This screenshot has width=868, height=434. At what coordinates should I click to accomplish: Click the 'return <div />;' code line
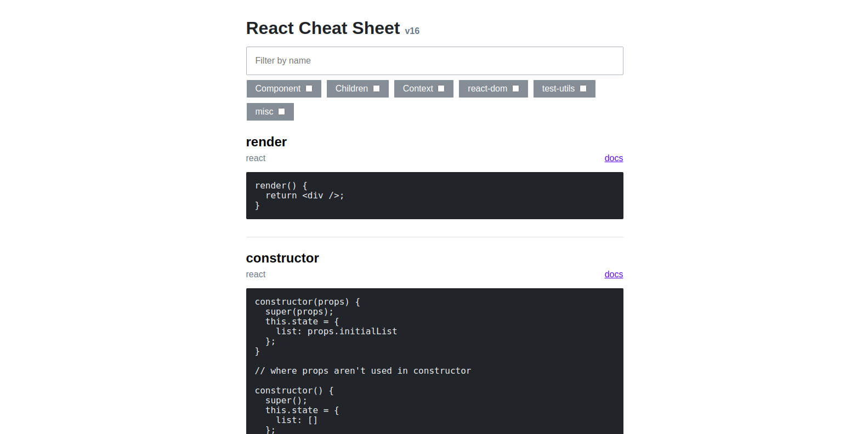tap(305, 196)
